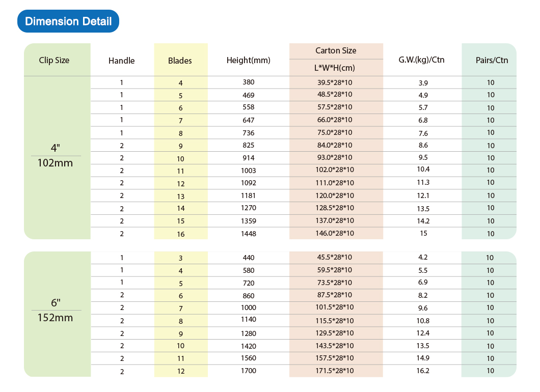Click gross weight 7.6
540x392 pixels.
(x=423, y=133)
